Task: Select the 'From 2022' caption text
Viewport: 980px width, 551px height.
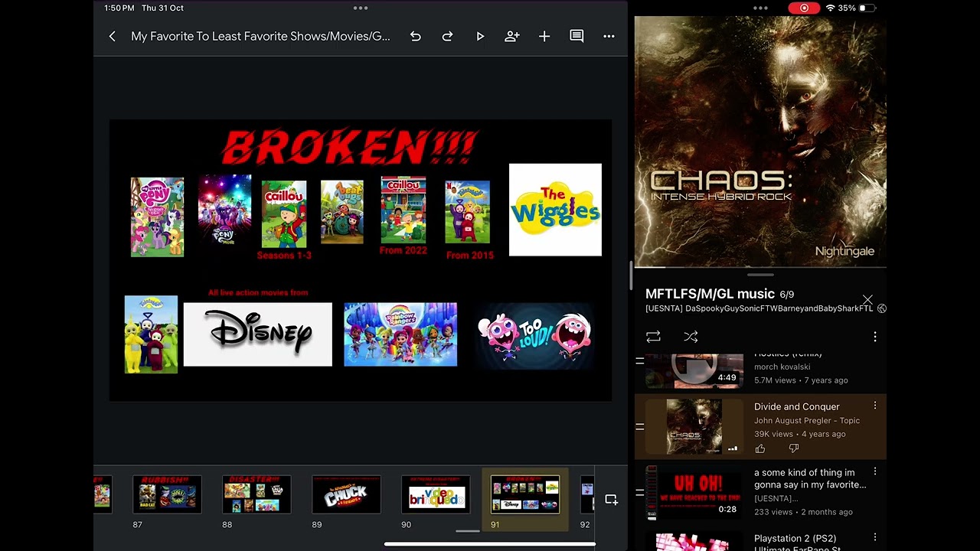Action: click(403, 250)
